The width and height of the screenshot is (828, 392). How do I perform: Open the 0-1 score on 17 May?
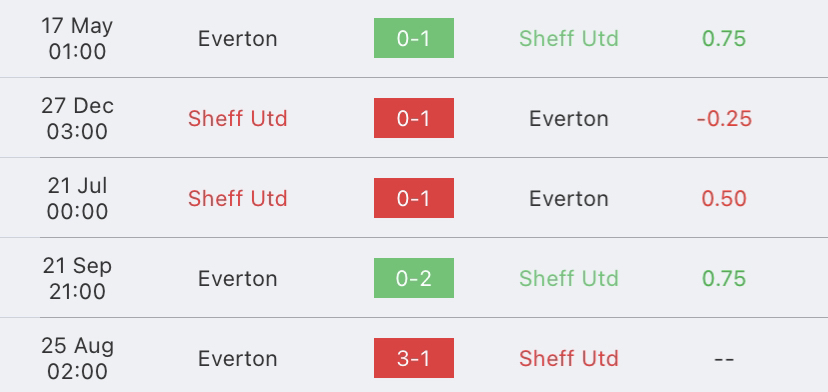(413, 38)
